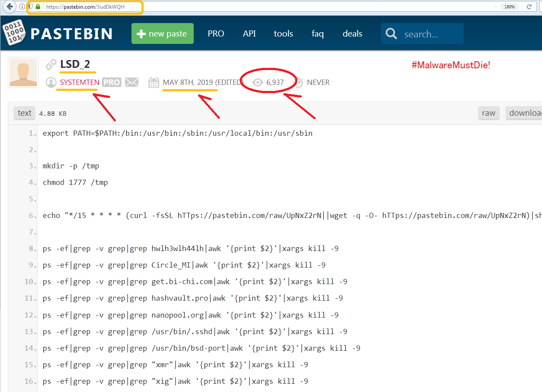Viewport: 542px width, 392px height.
Task: Select line 12 containing nanopool.org
Action: pyautogui.click(x=191, y=315)
